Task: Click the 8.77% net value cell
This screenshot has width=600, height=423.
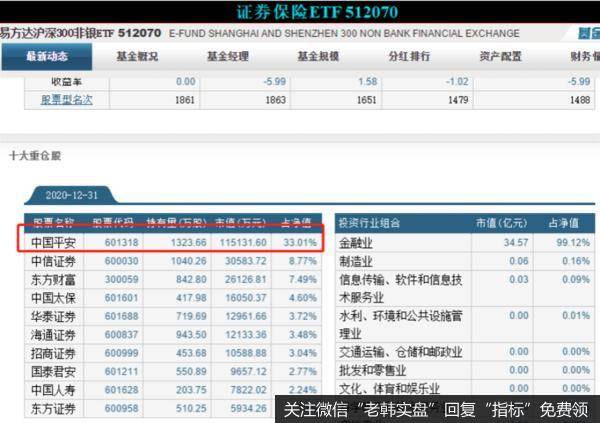Action: coord(303,261)
